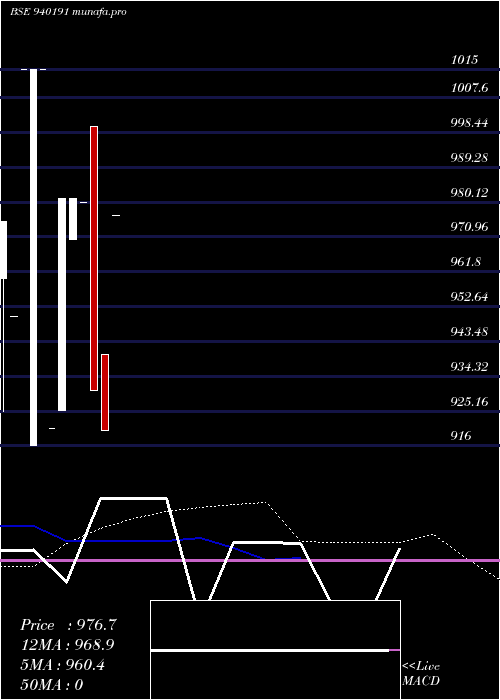
Task: Select the tall red candlestick near 998
Action: [94, 258]
